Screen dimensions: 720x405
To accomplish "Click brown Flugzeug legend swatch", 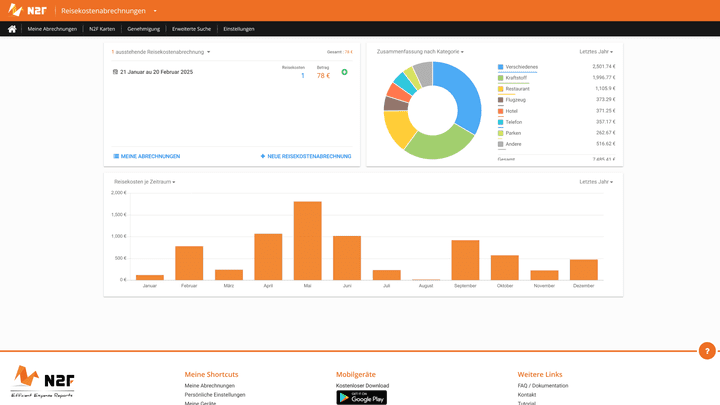I will tap(501, 100).
